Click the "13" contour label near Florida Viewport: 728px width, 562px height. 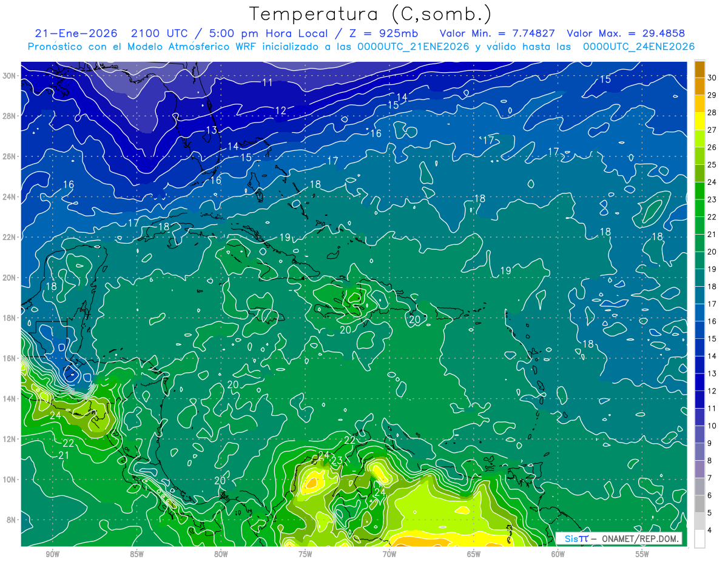(211, 130)
